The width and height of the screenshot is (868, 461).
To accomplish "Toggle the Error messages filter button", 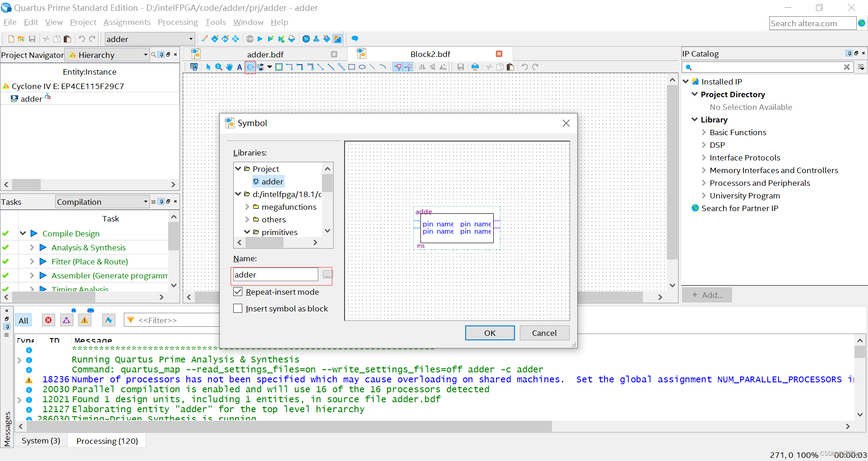I will 48,320.
